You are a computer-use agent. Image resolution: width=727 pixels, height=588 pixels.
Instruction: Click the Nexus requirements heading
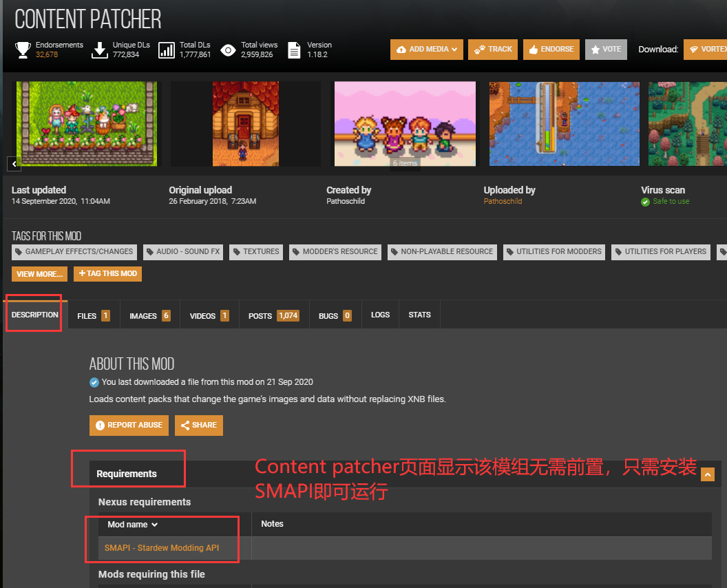145,502
